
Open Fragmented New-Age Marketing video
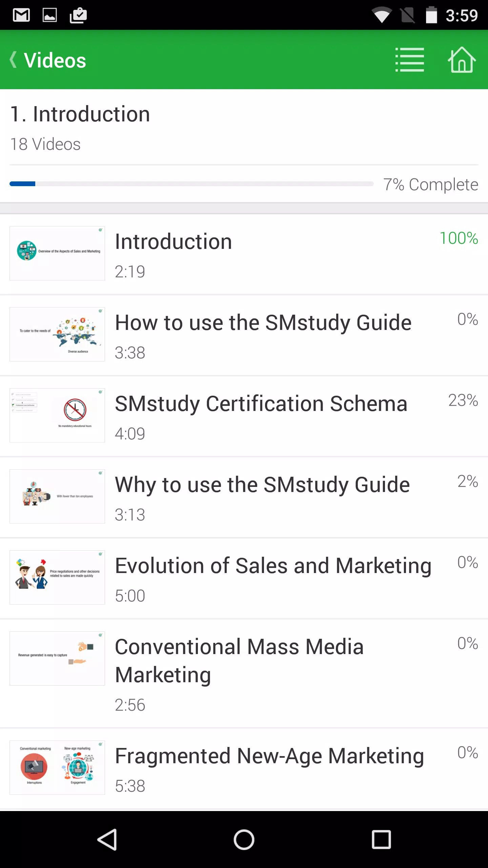(x=244, y=769)
